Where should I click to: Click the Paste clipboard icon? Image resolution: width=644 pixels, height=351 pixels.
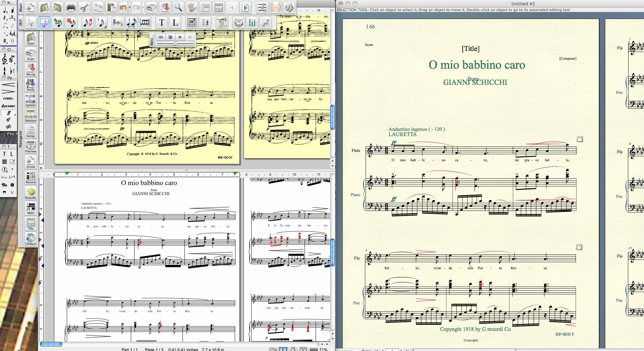[111, 7]
